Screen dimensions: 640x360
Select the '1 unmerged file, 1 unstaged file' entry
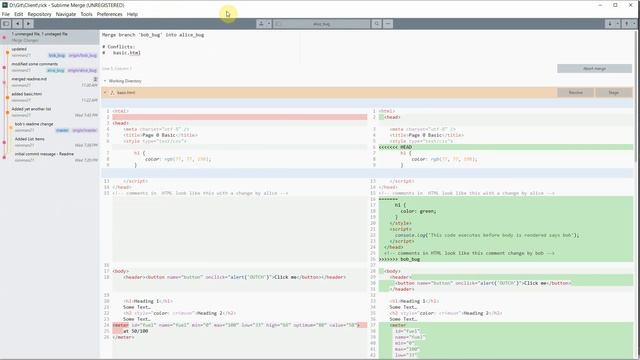coord(50,37)
